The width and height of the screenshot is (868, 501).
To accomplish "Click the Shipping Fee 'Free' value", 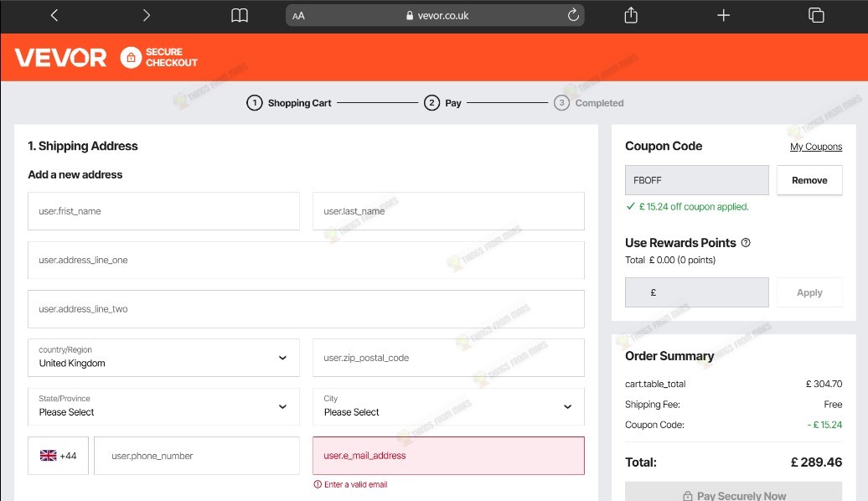I will (833, 404).
